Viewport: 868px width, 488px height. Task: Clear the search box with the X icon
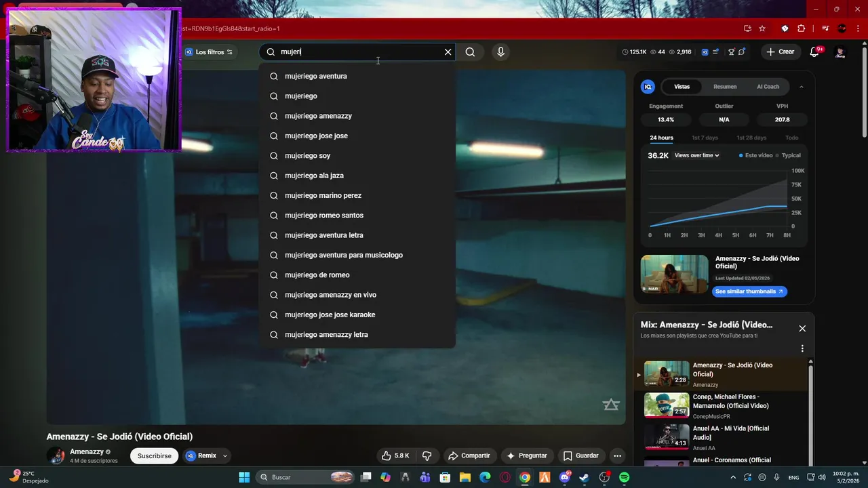coord(448,52)
